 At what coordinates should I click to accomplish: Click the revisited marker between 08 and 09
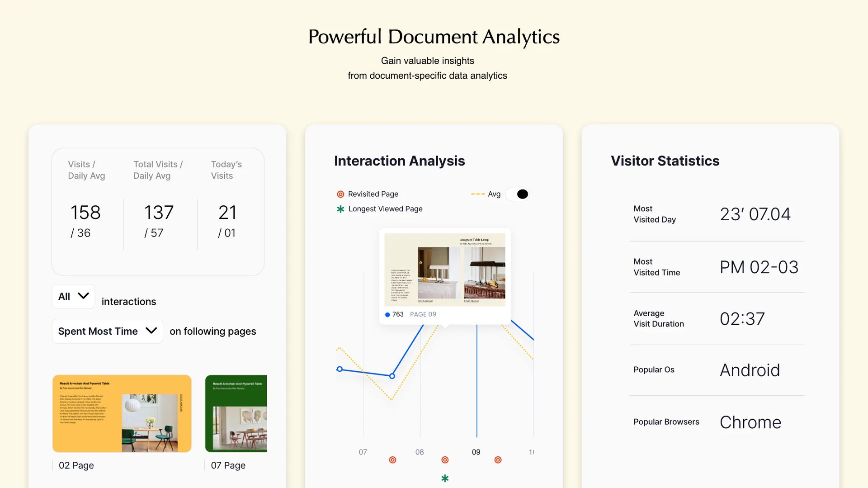[x=445, y=460]
